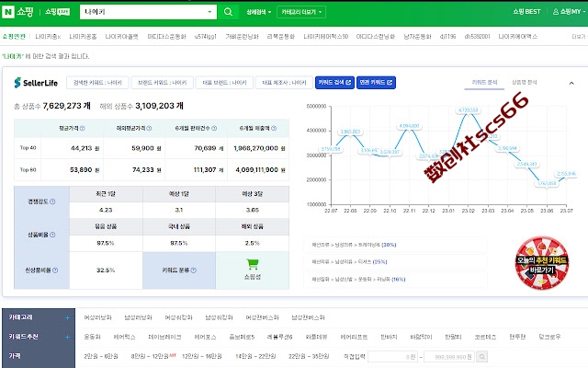Click the 키워드 검색 blue button
Viewport: 588px width, 368px height.
pos(334,82)
